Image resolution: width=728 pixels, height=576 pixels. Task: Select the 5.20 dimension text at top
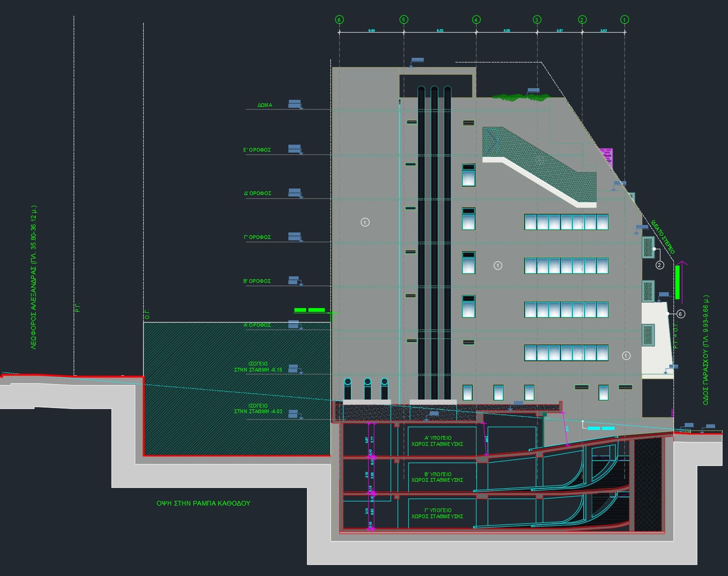pyautogui.click(x=506, y=30)
